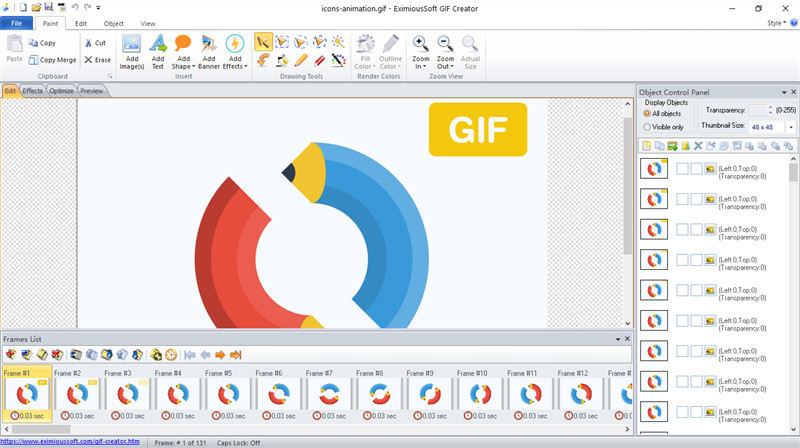Click the Add Banner icon
The image size is (800, 448).
[209, 44]
